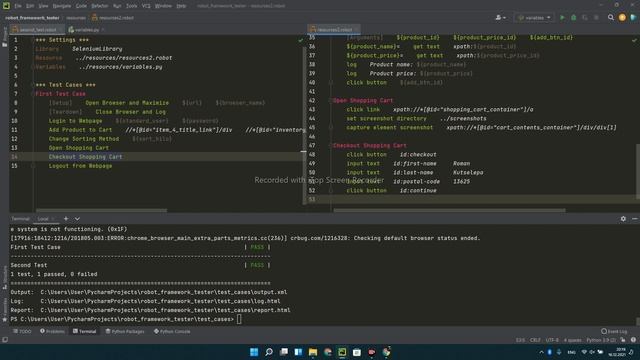Image resolution: width=640 pixels, height=360 pixels.
Task: Open the Run menu
Action: point(117,6)
